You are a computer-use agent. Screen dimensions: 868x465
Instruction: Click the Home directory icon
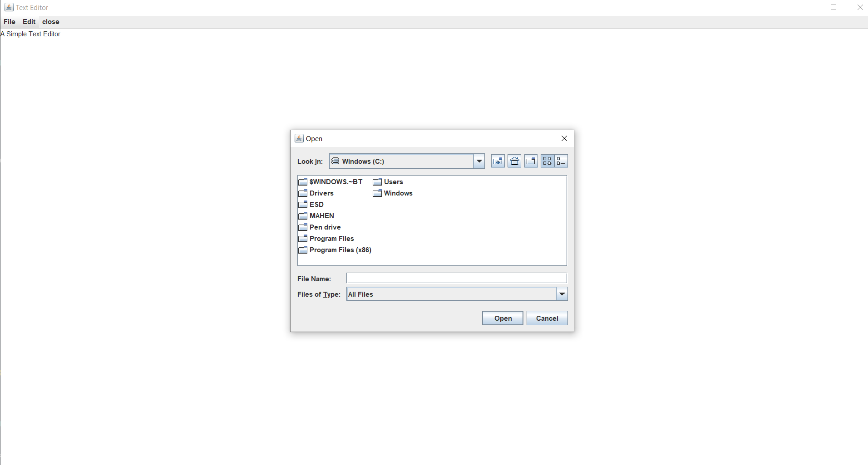coord(514,161)
